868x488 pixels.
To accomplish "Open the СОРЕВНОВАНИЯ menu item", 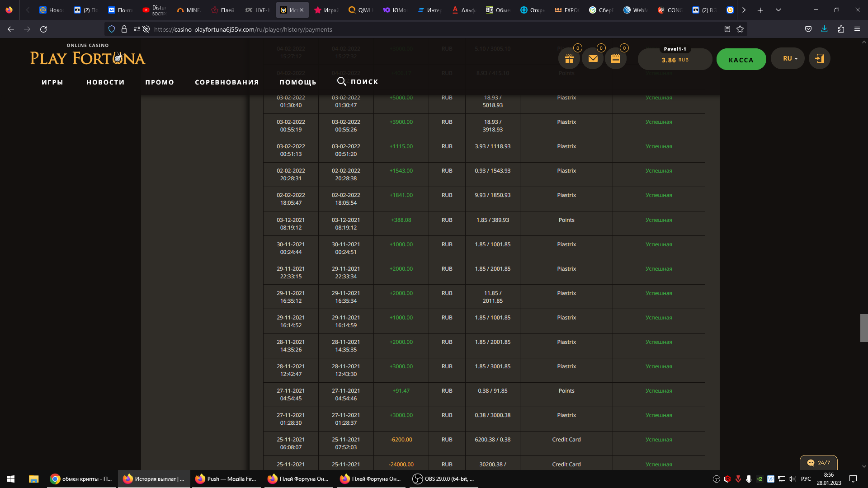I will pyautogui.click(x=226, y=82).
